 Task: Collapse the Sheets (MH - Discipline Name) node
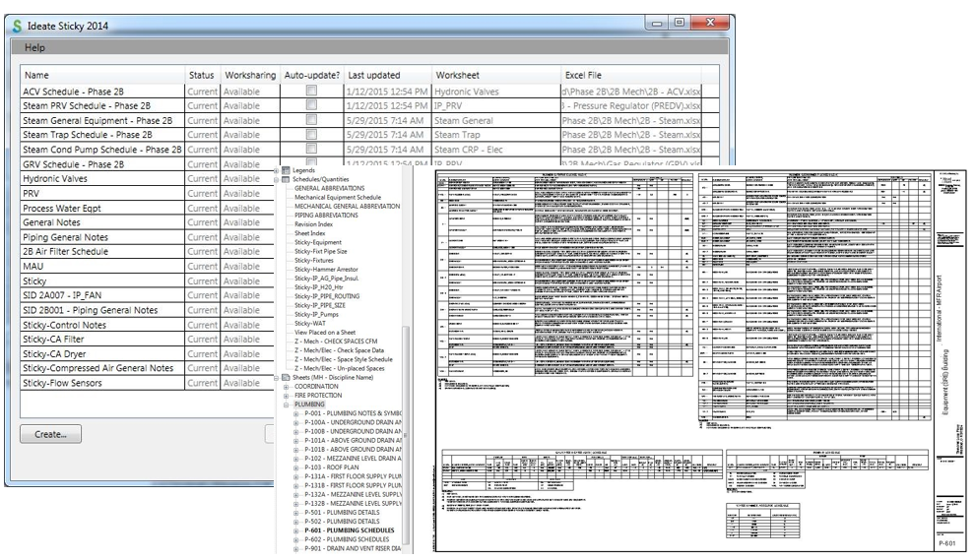click(278, 377)
